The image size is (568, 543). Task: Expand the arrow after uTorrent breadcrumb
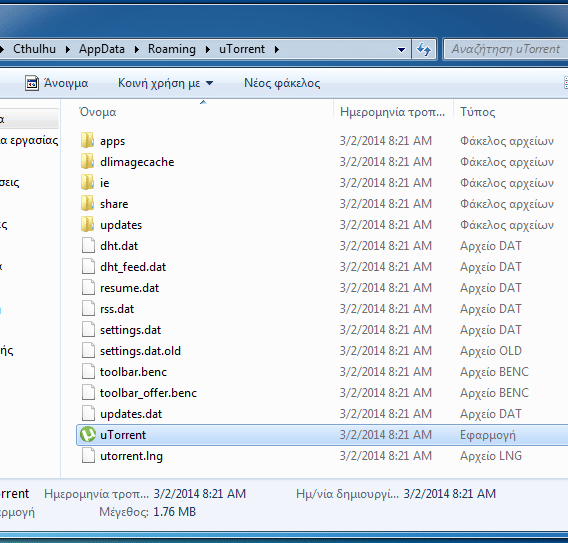(x=277, y=49)
